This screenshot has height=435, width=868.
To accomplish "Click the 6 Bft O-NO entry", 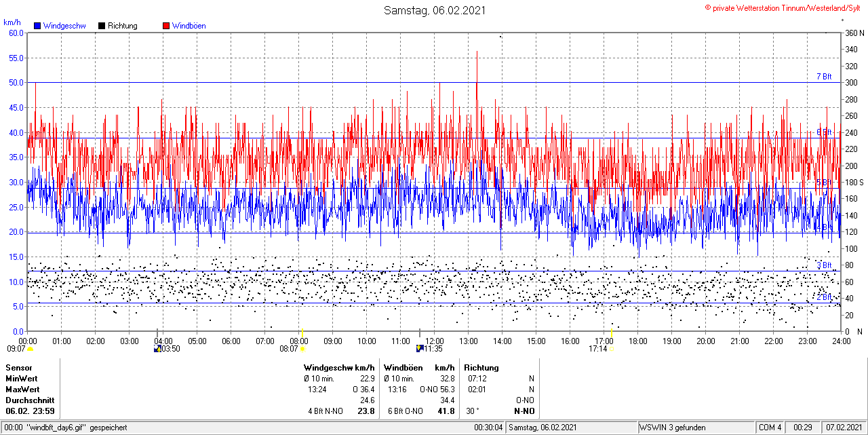I will [406, 411].
